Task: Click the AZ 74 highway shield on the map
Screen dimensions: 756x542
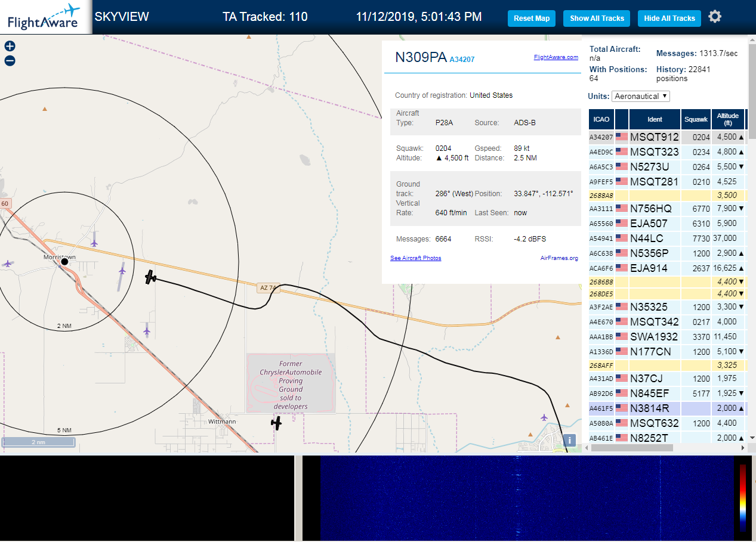Action: point(267,287)
